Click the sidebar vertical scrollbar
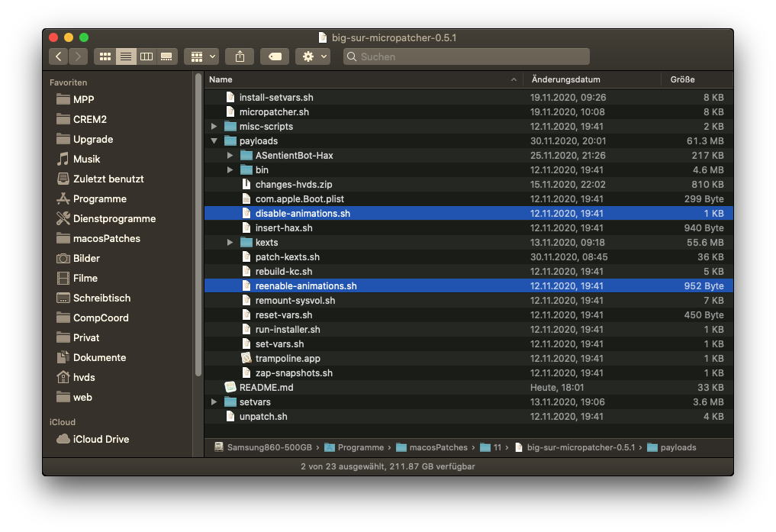Screen dimensions: 776x532 click(198, 225)
